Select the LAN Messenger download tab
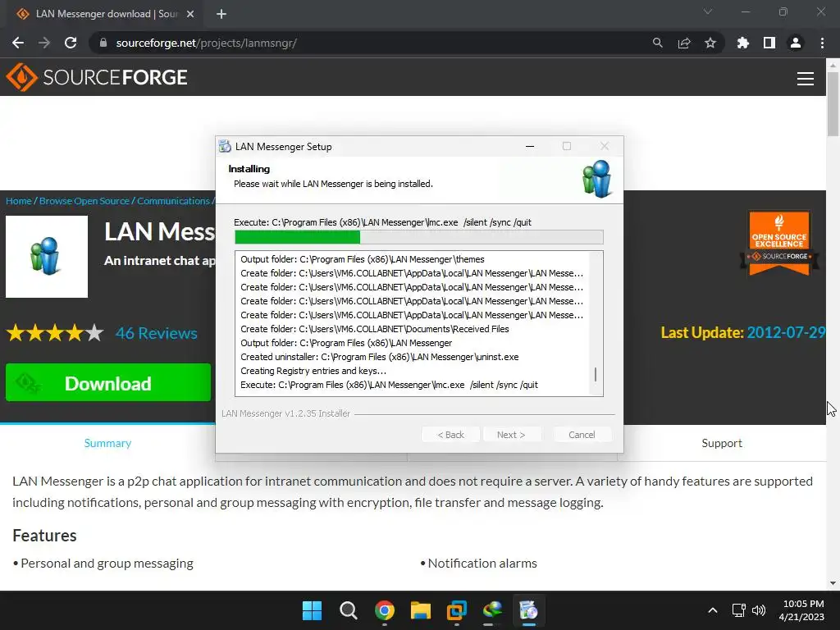Screen dimensions: 840x630 pos(106,14)
